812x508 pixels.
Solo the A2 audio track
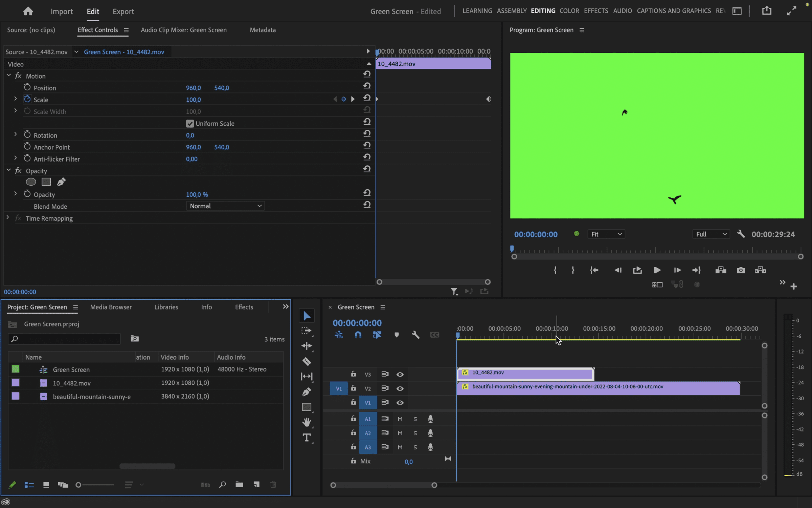pyautogui.click(x=415, y=433)
